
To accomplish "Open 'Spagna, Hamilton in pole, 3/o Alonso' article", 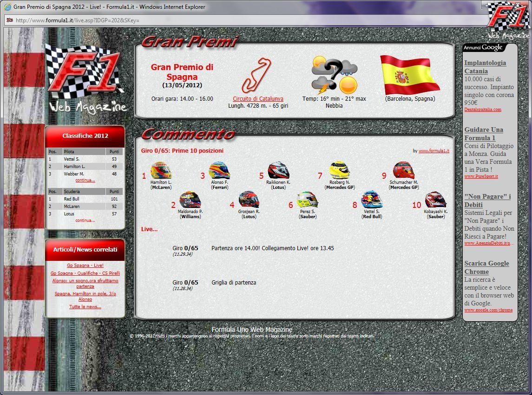I will [x=85, y=296].
